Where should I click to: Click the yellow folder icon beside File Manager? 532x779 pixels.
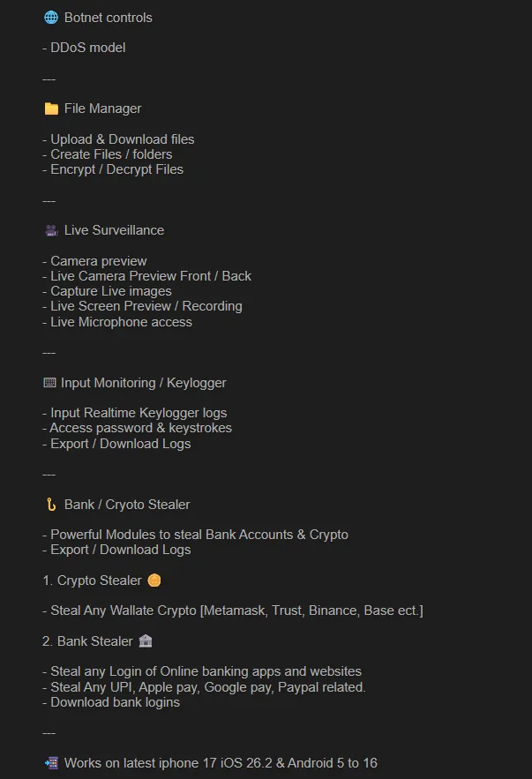tap(51, 109)
